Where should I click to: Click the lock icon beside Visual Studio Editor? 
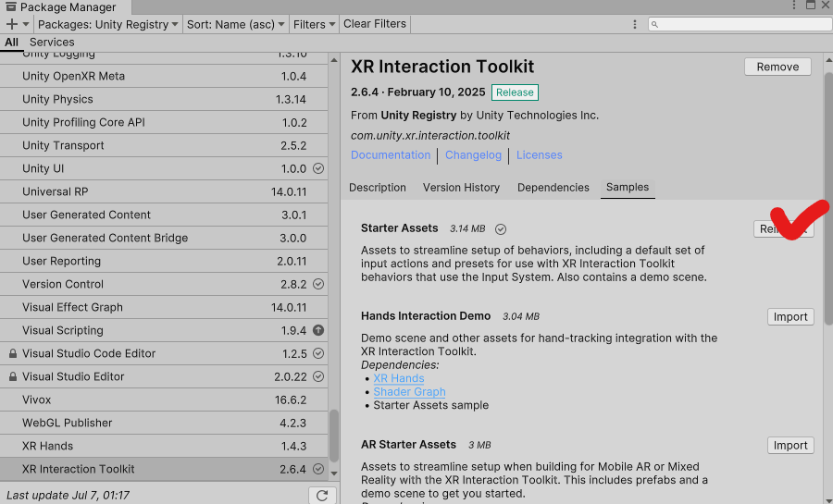pos(13,376)
